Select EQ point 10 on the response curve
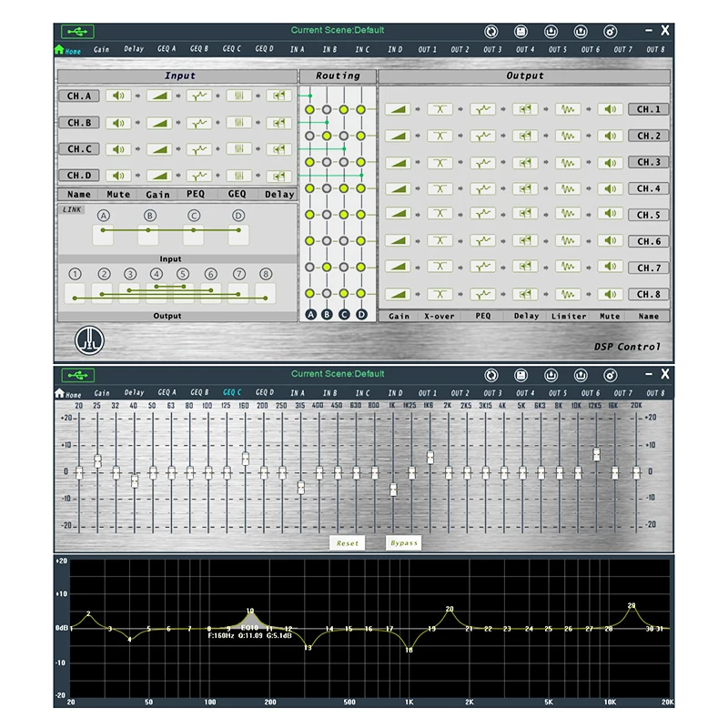Screen dimensions: 728x728 (250, 611)
